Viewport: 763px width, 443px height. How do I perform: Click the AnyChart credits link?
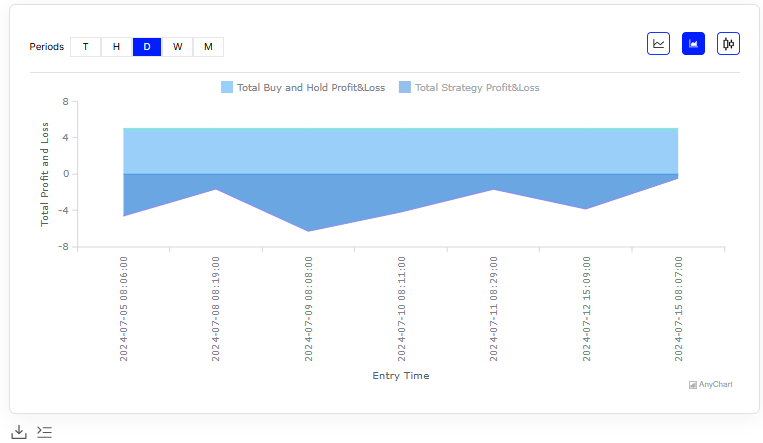tap(715, 384)
